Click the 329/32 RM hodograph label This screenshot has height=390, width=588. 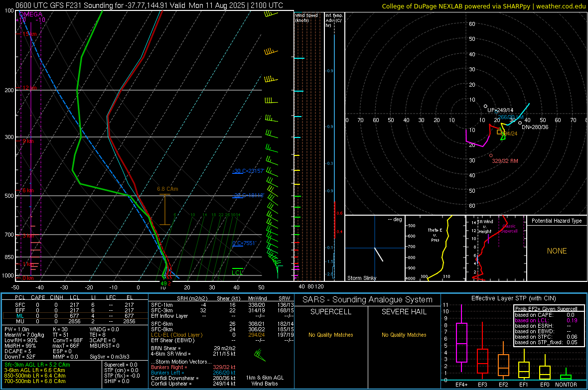[x=505, y=161]
